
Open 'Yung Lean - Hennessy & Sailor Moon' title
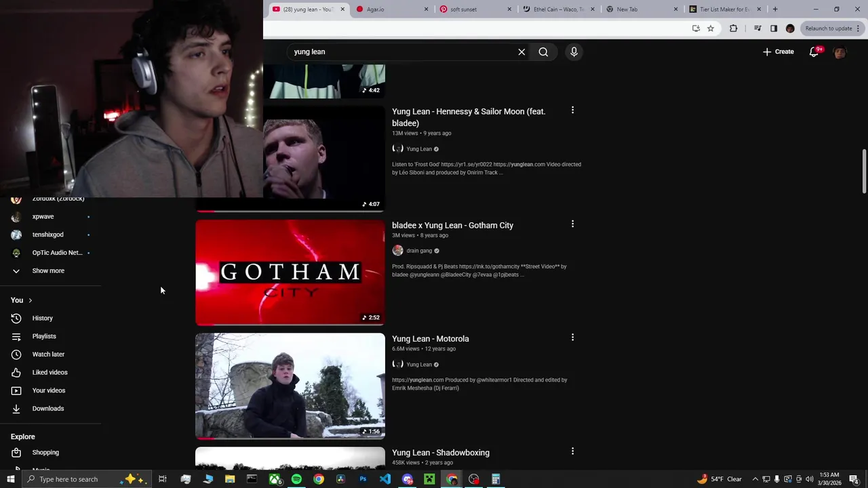click(469, 117)
